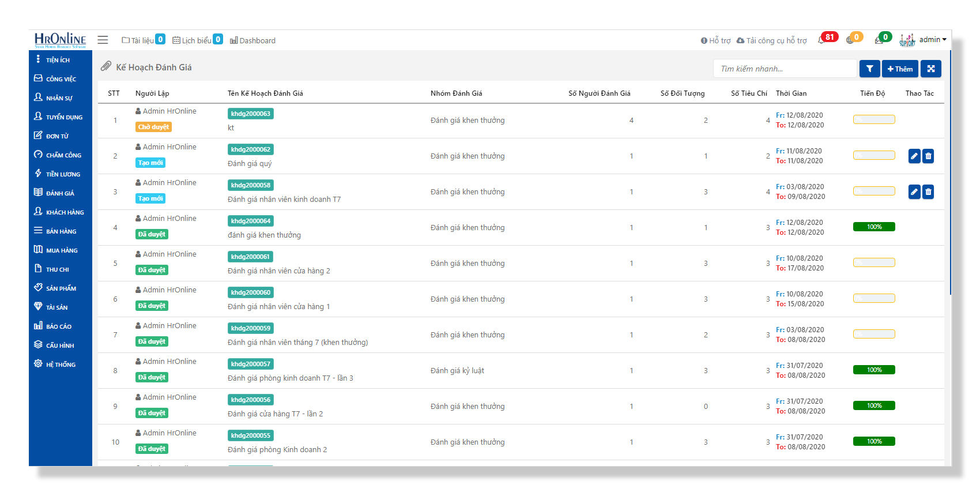Image resolution: width=980 pixels, height=496 pixels.
Task: Open Tuyển Dụng sidebar menu
Action: pos(60,117)
